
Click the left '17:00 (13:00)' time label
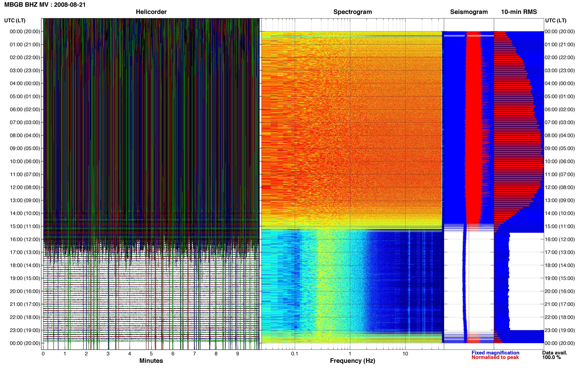25,252
